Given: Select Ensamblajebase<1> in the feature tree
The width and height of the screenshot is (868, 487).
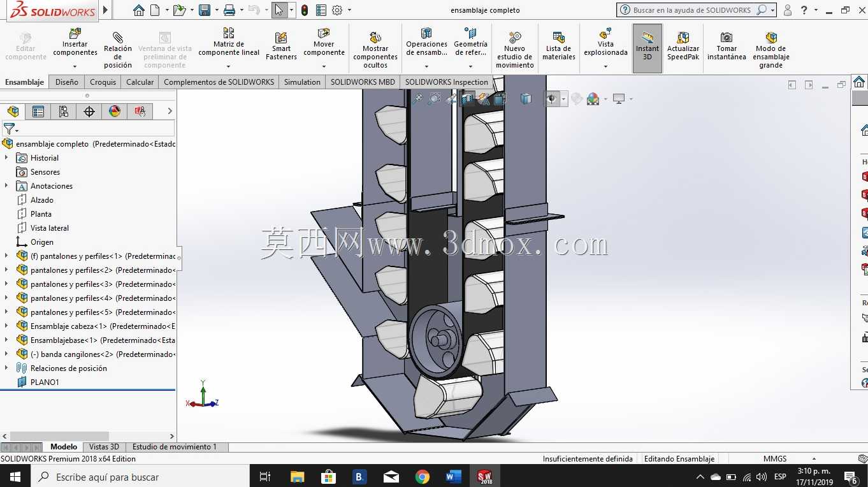Looking at the screenshot, I should (96, 340).
